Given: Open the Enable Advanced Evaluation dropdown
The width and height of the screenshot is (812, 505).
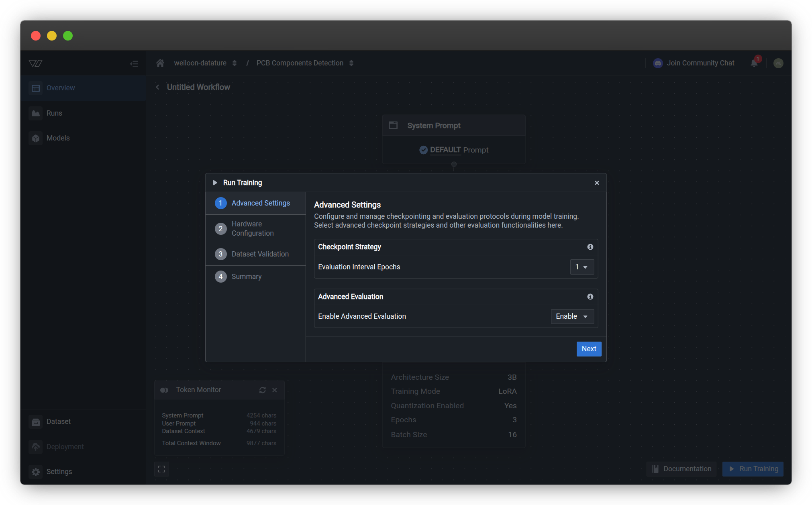Looking at the screenshot, I should (x=572, y=316).
